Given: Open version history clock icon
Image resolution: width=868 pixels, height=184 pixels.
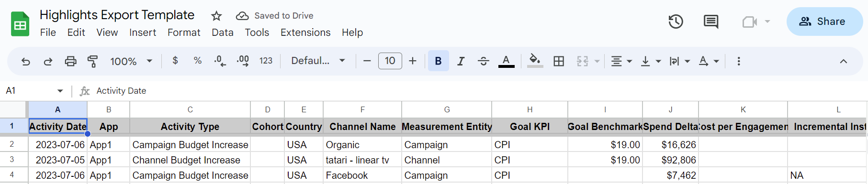Looking at the screenshot, I should click(676, 22).
